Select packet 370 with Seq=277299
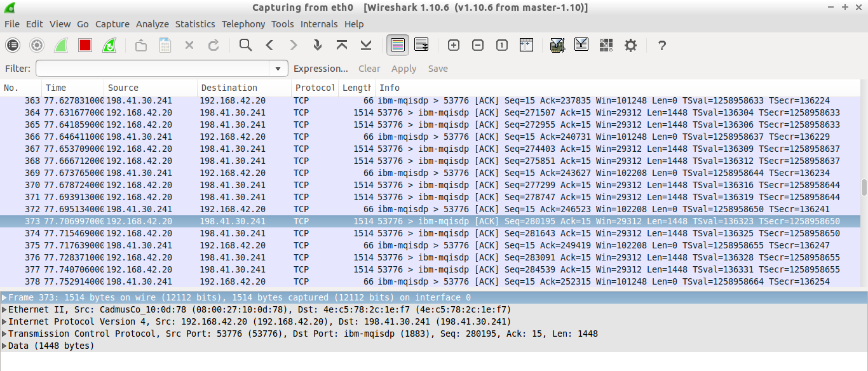Screen dimensions: 868x371 [x=430, y=185]
